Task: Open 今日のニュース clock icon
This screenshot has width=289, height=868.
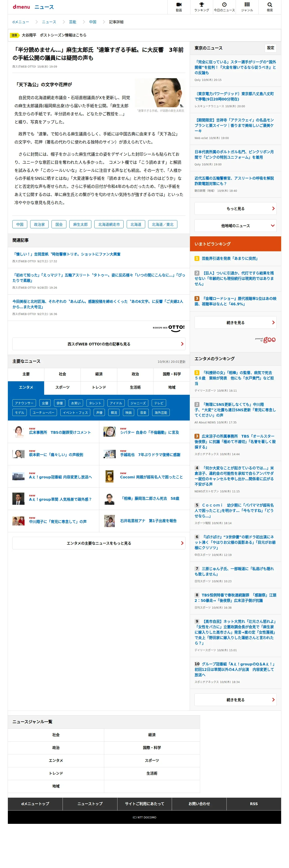Action: pyautogui.click(x=224, y=7)
